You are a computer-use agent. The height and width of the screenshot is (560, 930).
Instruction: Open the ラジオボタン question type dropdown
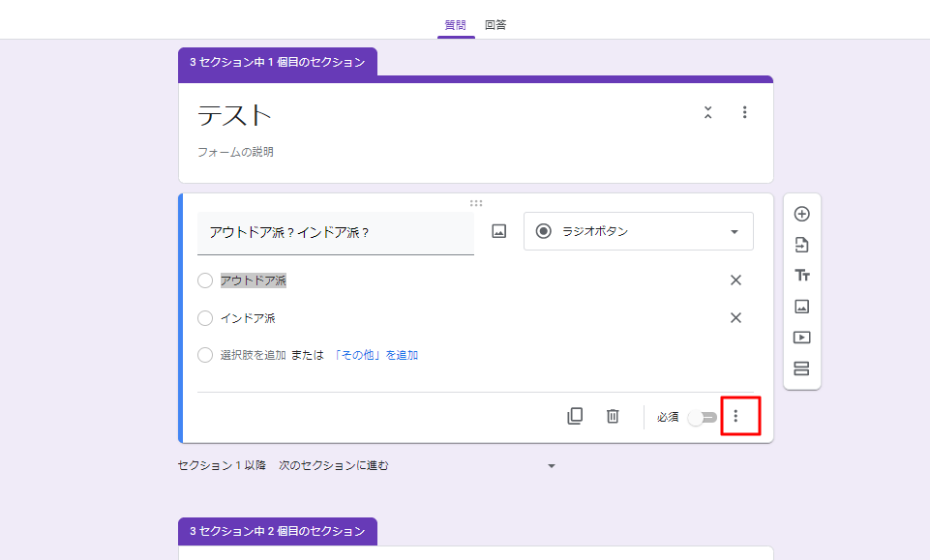(638, 231)
